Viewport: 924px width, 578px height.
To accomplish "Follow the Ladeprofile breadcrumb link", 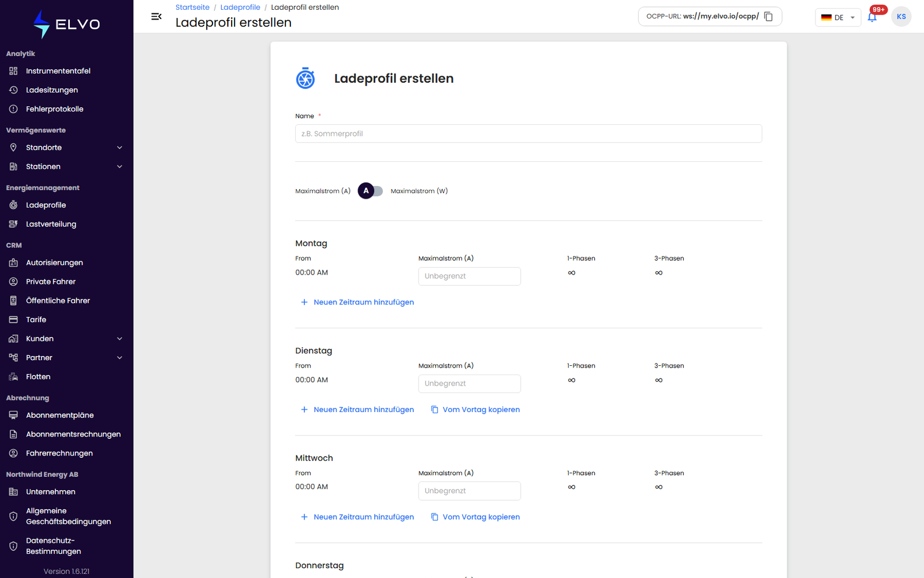I will 240,8.
